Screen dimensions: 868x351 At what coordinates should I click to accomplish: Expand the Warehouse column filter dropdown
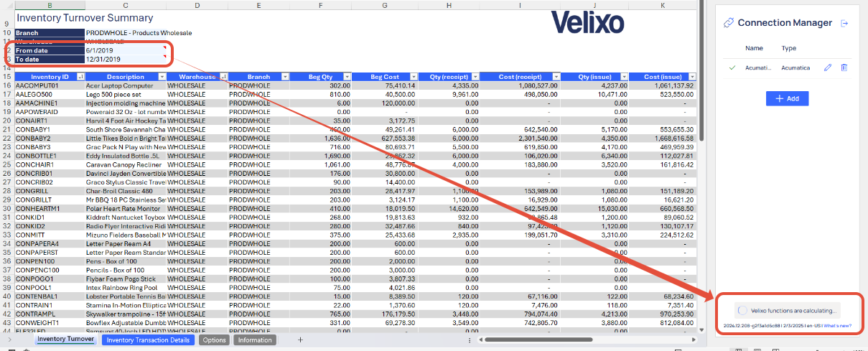click(223, 77)
